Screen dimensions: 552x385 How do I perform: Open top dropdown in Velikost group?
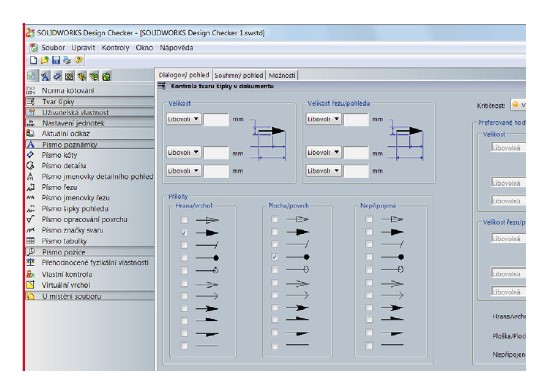[183, 119]
